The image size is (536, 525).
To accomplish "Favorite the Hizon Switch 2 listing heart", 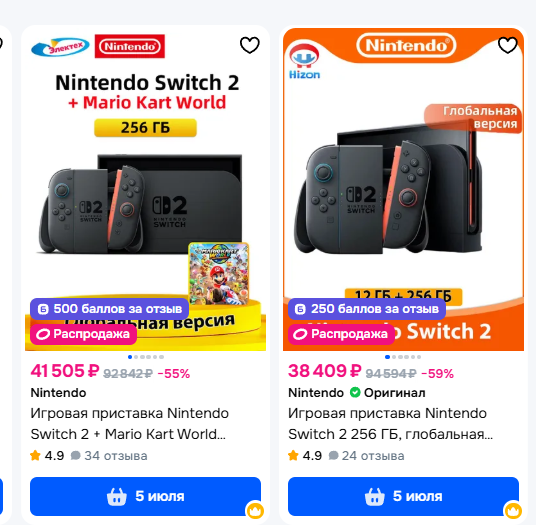I will pyautogui.click(x=507, y=45).
